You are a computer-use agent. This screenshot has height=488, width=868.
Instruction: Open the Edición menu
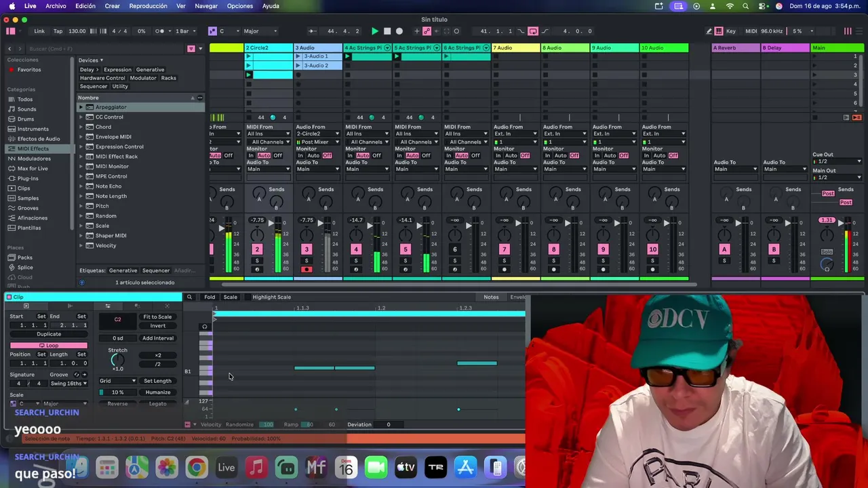tap(85, 6)
